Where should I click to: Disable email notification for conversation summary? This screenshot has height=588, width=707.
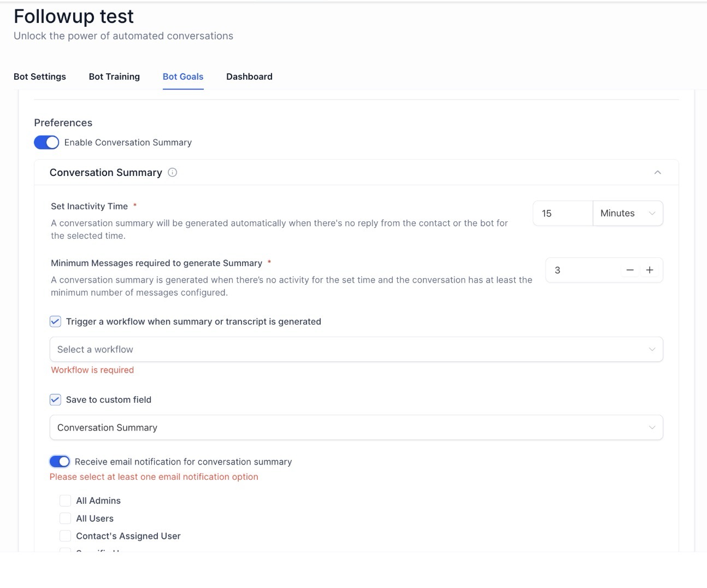point(60,462)
